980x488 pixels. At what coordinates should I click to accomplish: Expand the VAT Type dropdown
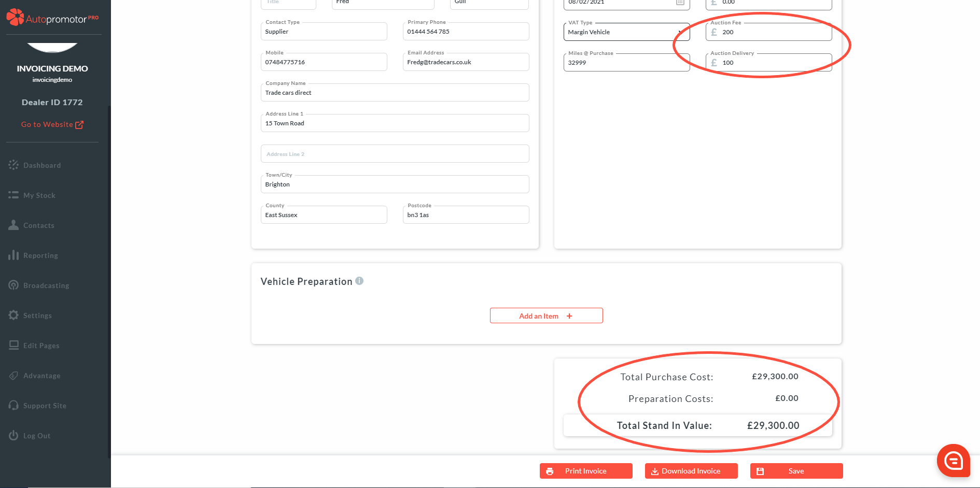(626, 32)
